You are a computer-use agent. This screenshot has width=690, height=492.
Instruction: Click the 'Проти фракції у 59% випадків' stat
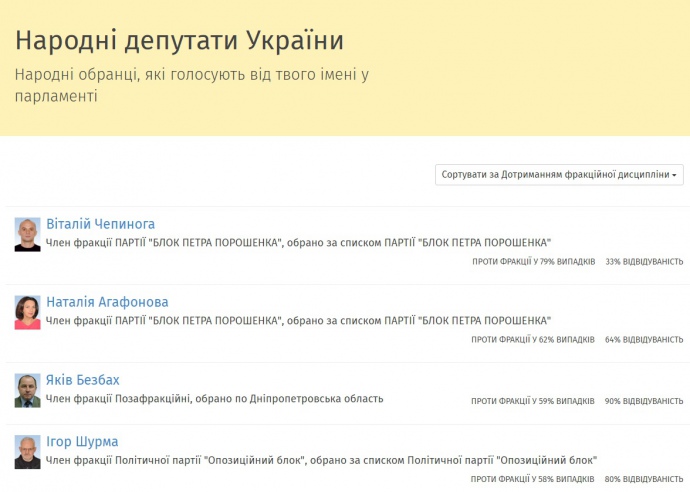tap(533, 402)
